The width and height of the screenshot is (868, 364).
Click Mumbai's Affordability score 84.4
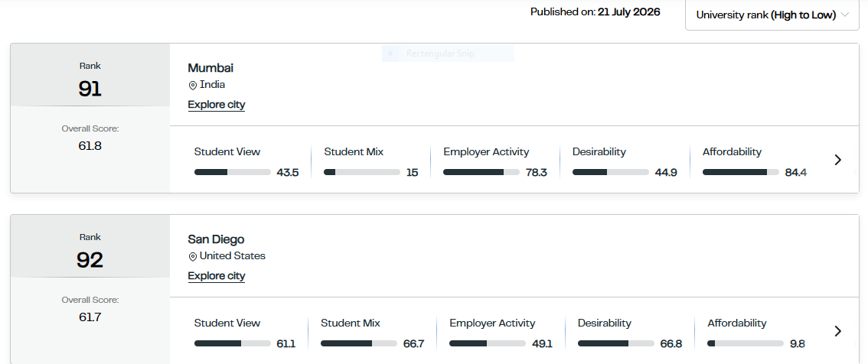tap(796, 173)
